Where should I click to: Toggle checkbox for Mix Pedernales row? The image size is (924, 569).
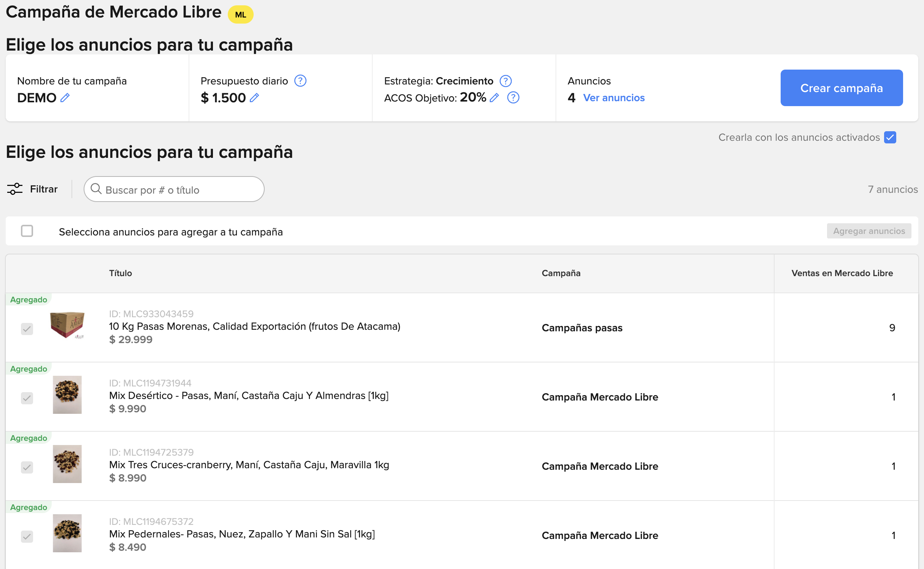point(27,536)
